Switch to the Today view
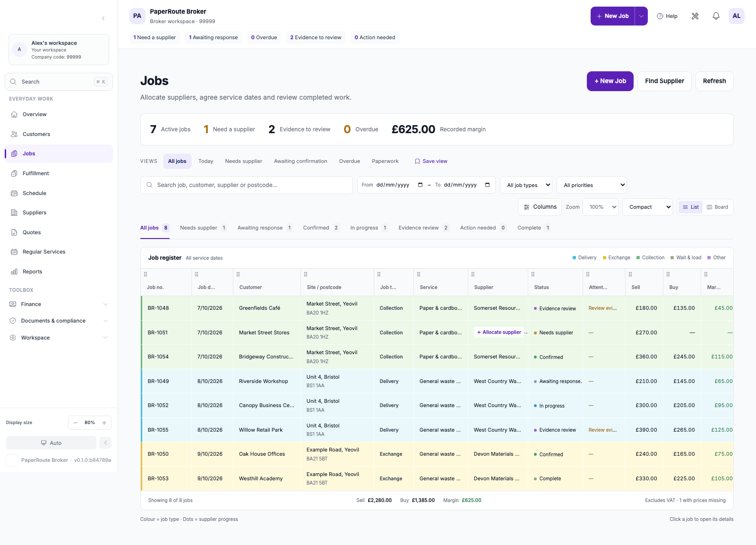Screen dimensions: 756x545 (206, 162)
